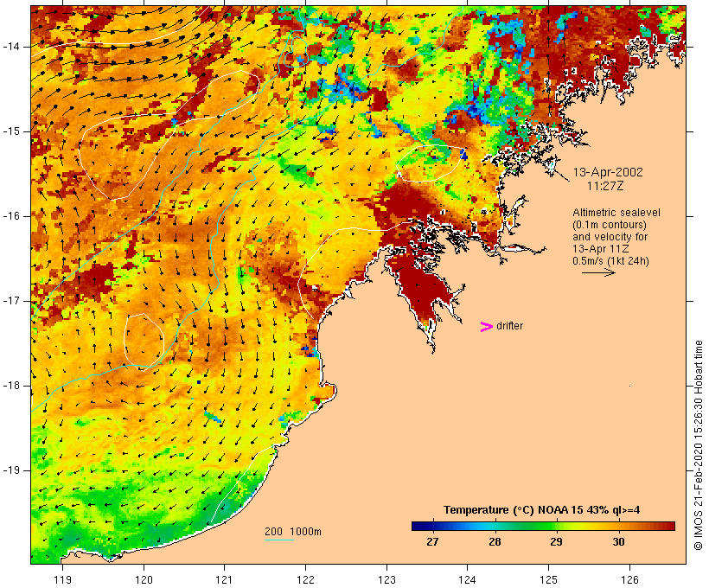Click the 'Altimetric sealevel' caption line
709x588 pixels.
[x=616, y=213]
